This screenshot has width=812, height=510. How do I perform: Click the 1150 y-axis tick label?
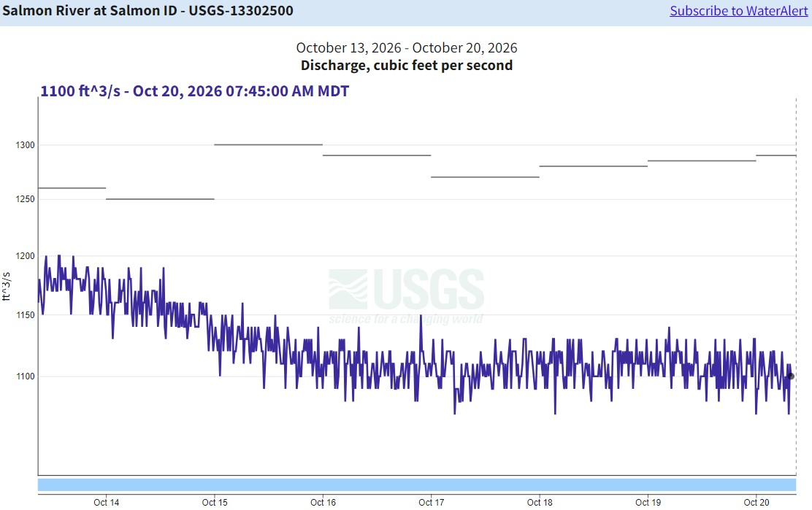[x=25, y=315]
